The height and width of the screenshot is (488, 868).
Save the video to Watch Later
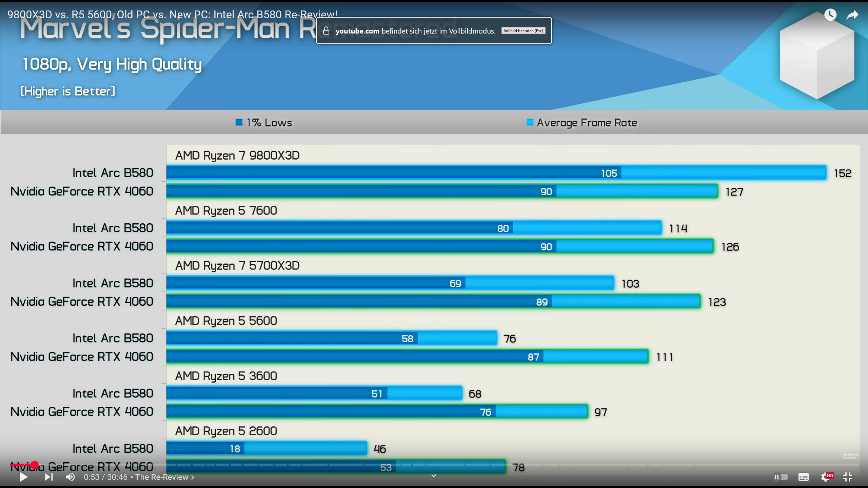[x=830, y=15]
